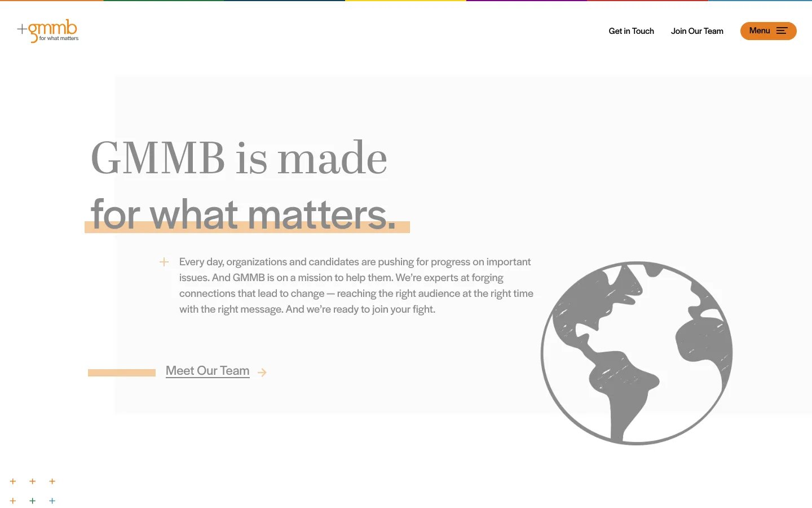Click the orange bar left of Meet Our Team

click(x=121, y=373)
